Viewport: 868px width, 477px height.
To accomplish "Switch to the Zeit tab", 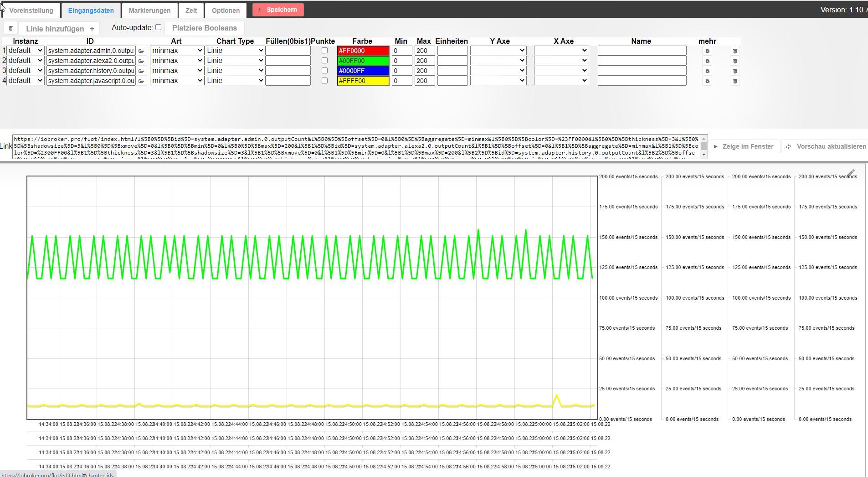I will 191,10.
